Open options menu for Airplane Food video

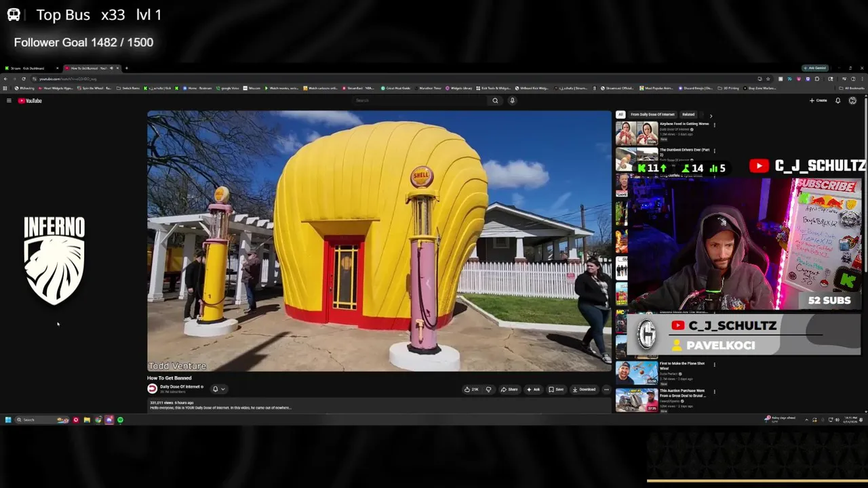pos(714,125)
